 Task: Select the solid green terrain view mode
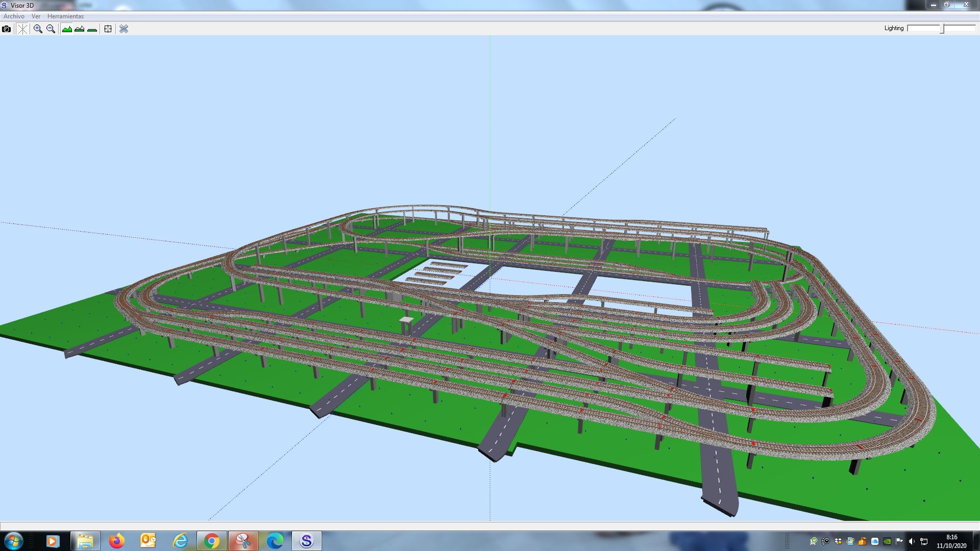pos(67,29)
